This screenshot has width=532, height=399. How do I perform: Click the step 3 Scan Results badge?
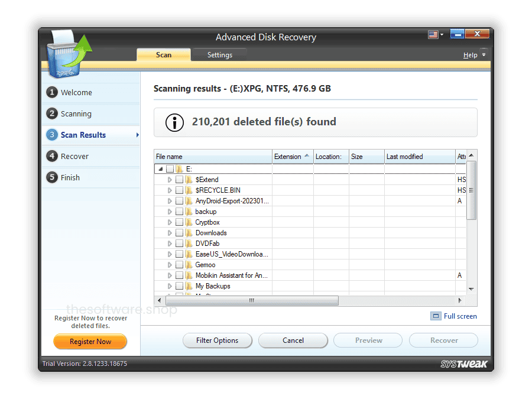(x=52, y=135)
